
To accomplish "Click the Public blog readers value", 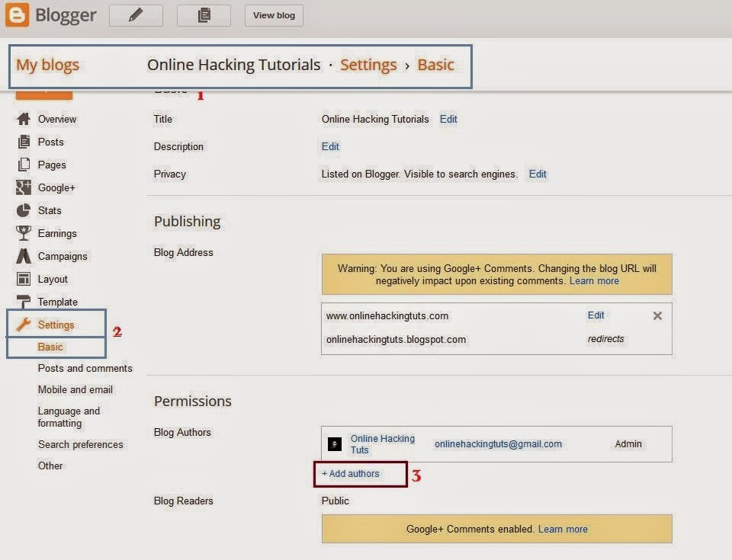I will 335,501.
